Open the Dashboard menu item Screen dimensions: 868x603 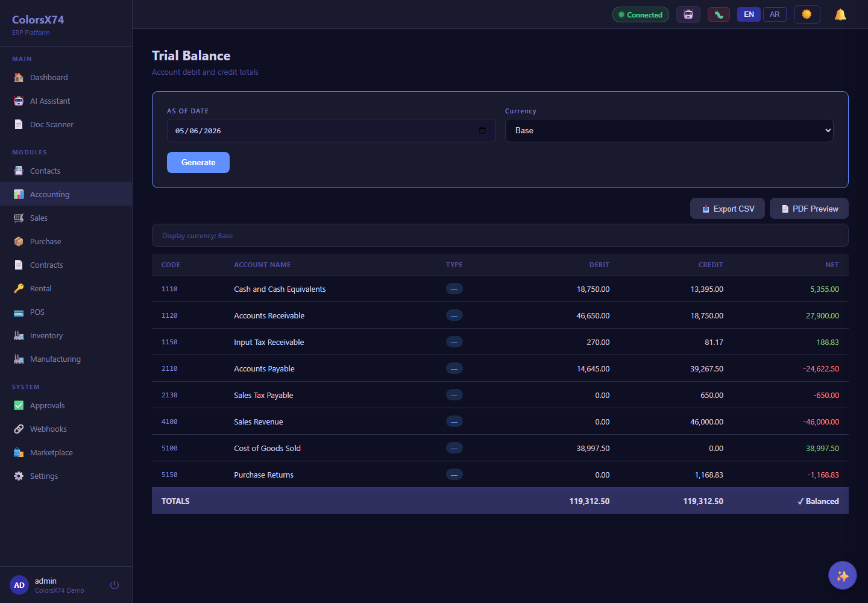[x=66, y=77]
